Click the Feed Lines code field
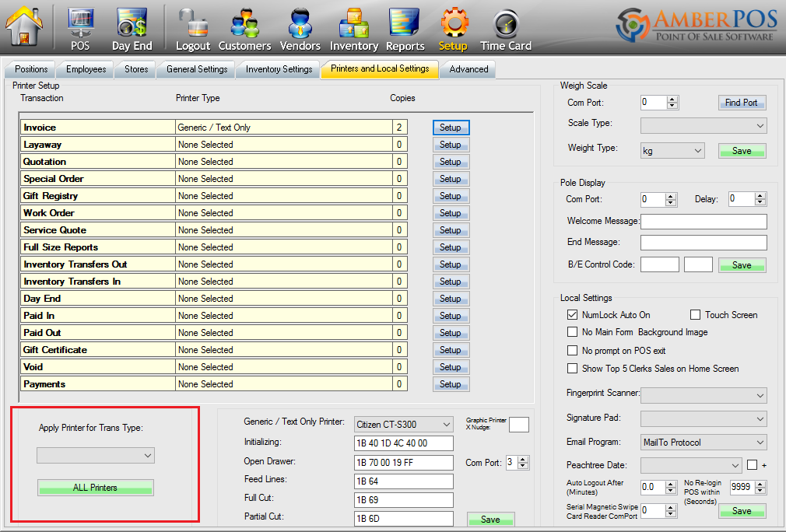 click(x=404, y=481)
